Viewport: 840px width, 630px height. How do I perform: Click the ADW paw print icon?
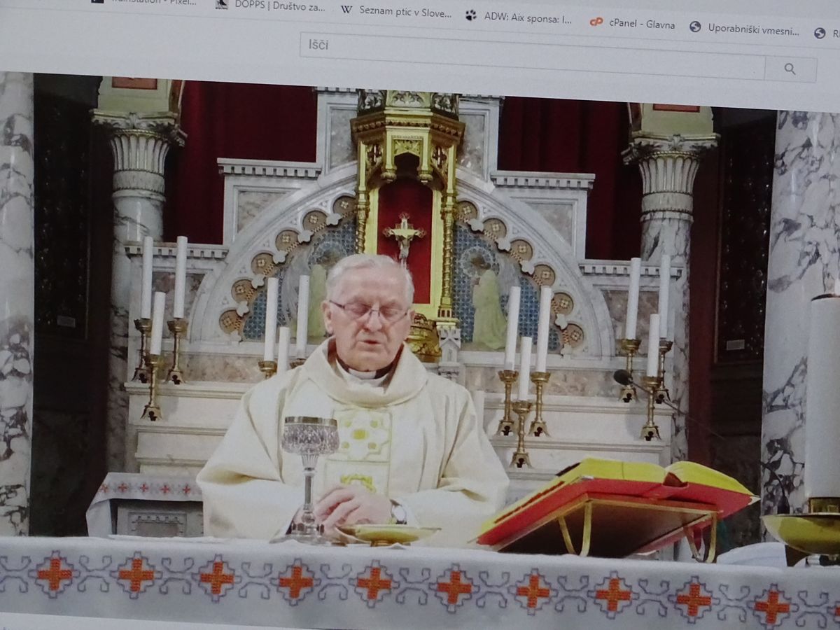point(470,15)
